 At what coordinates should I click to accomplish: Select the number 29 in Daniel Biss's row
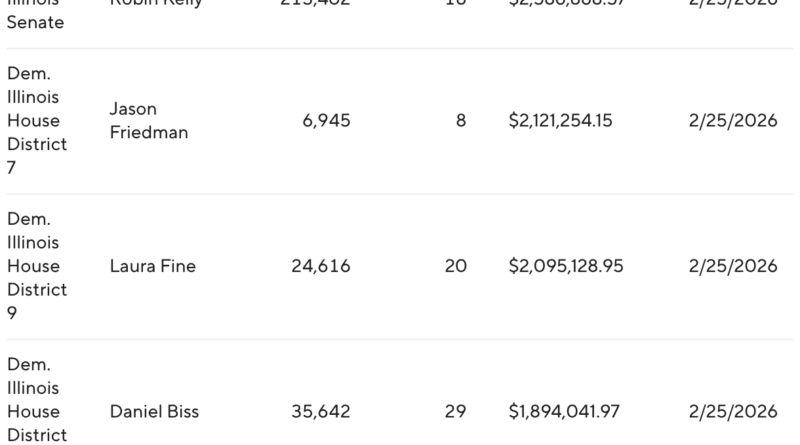pos(455,412)
